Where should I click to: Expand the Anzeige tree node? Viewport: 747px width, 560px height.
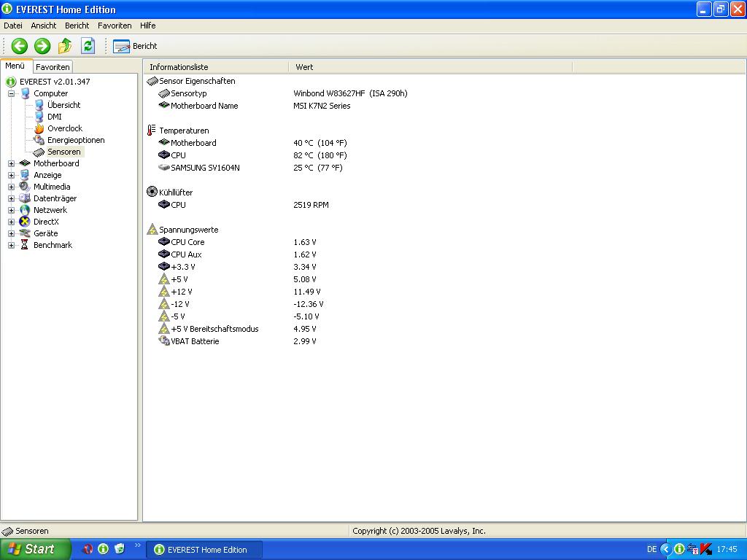coord(11,175)
